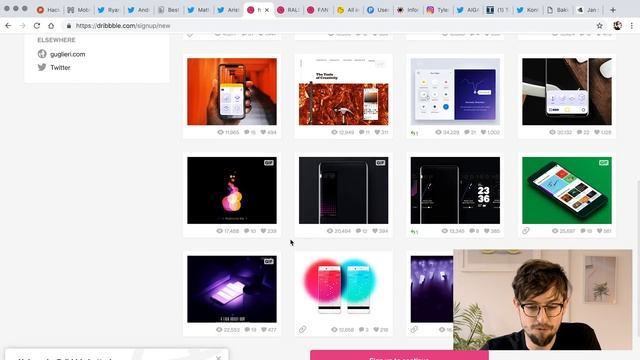The image size is (640, 360).
Task: Click the lock icon in the address bar
Action: [x=69, y=26]
